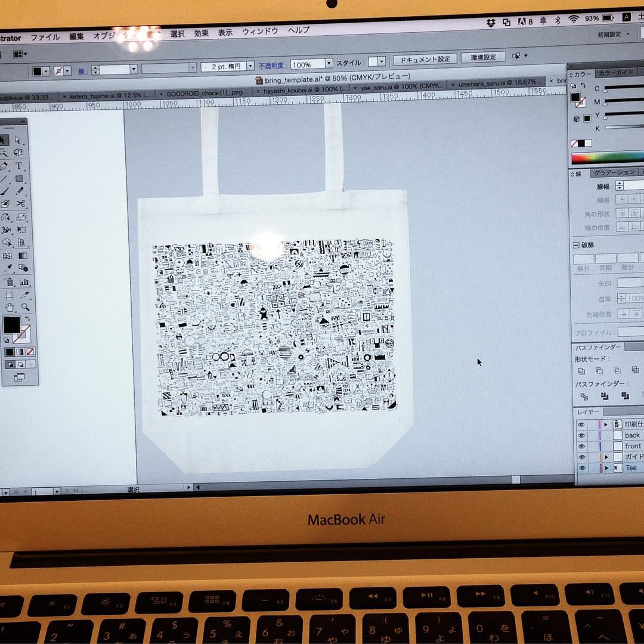Select the Scissors tool
Image resolution: width=644 pixels, height=644 pixels.
(x=21, y=204)
